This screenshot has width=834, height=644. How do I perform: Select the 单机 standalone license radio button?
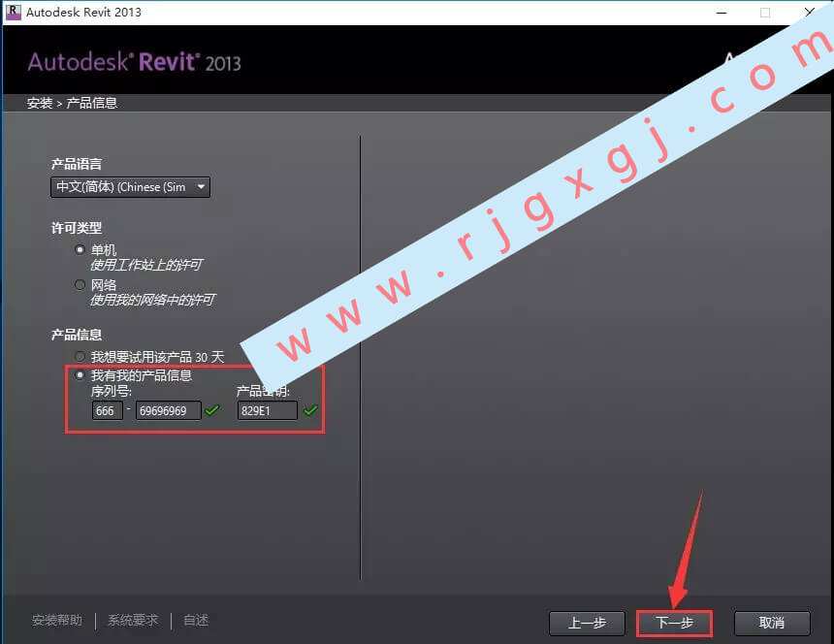pos(80,249)
